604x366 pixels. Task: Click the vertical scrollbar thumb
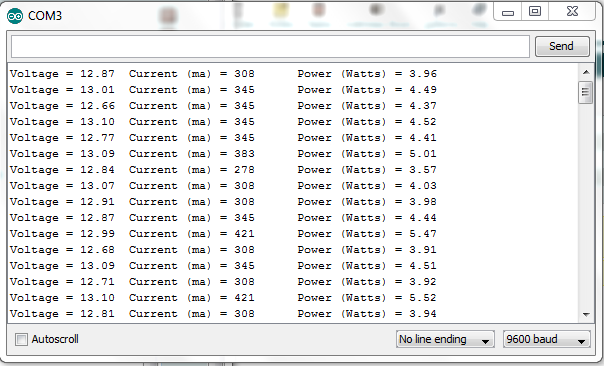tap(586, 92)
